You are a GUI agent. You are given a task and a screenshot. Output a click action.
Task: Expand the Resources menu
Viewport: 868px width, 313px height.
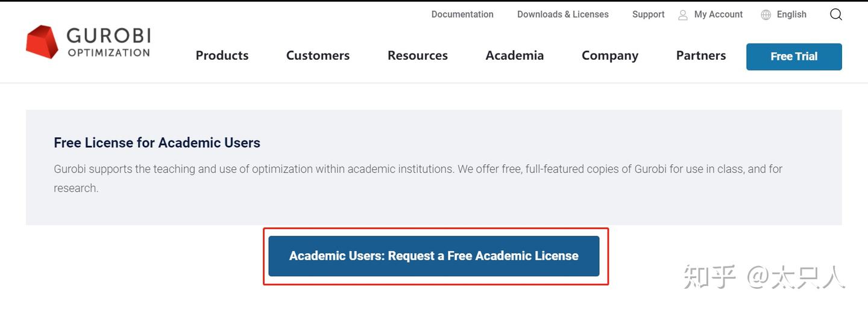(x=417, y=55)
